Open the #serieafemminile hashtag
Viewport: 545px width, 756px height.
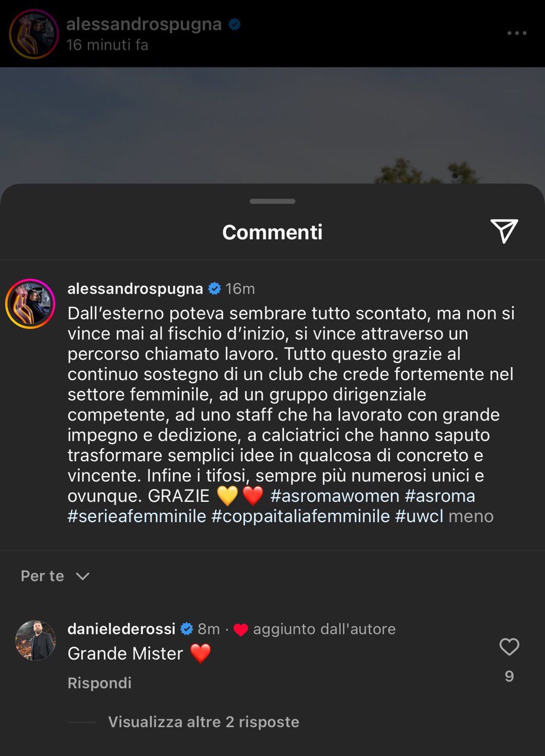[x=137, y=516]
